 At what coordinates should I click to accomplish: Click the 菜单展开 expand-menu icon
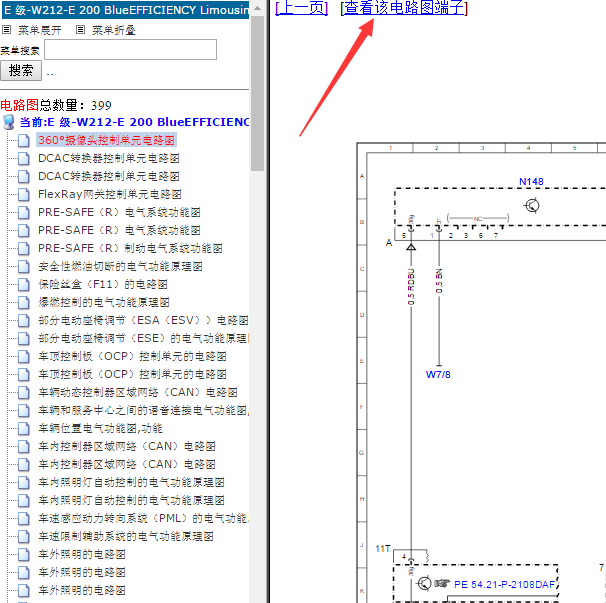pos(7,29)
